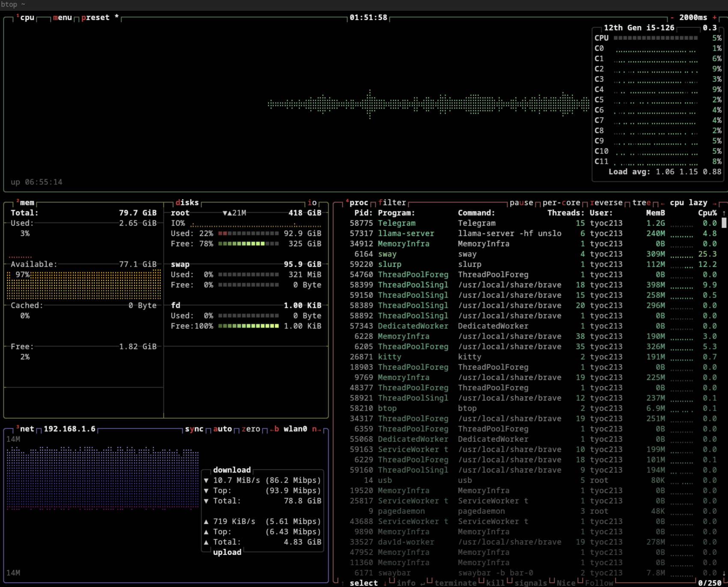Click up arrow atop process list scrollbar

pos(724,213)
